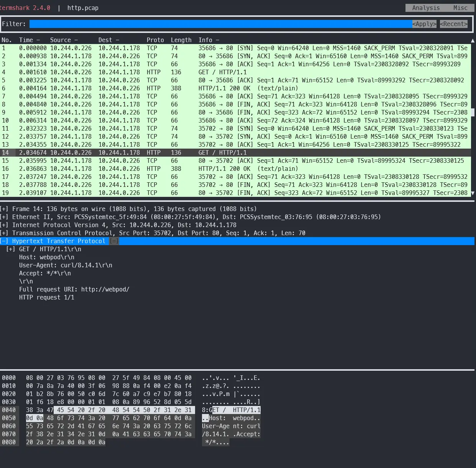Image resolution: width=476 pixels, height=468 pixels.
Task: Select packet 2 in the list
Action: coord(235,56)
